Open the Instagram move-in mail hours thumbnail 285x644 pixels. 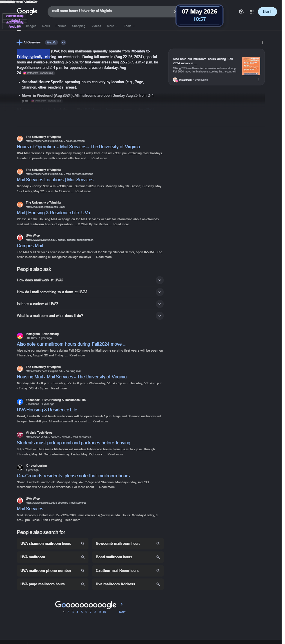251,66
